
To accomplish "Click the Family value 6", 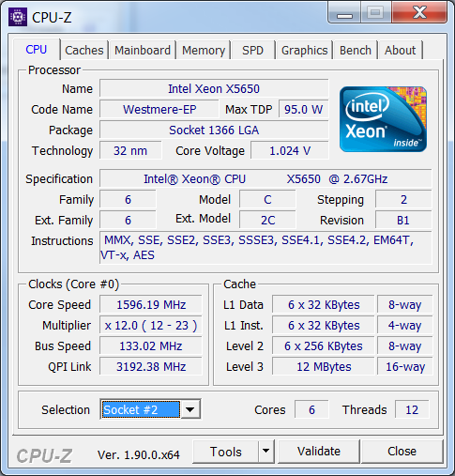I will pos(128,199).
